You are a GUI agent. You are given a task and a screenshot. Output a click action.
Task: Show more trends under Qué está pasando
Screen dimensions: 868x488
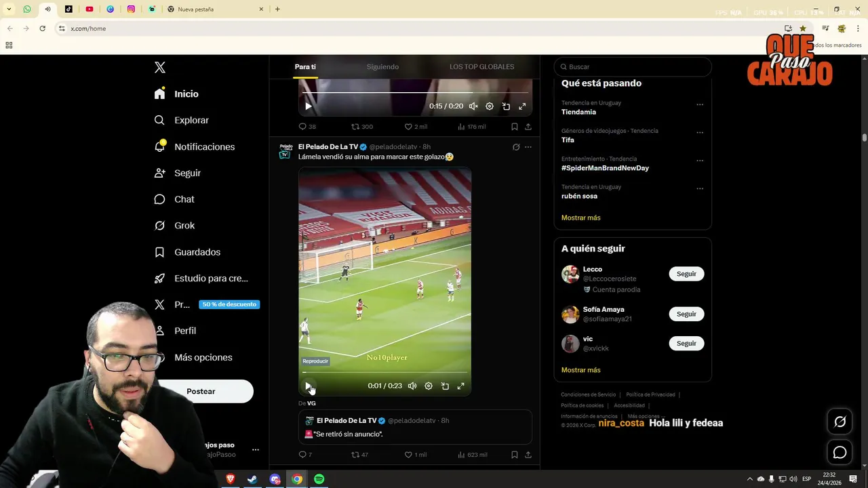580,218
